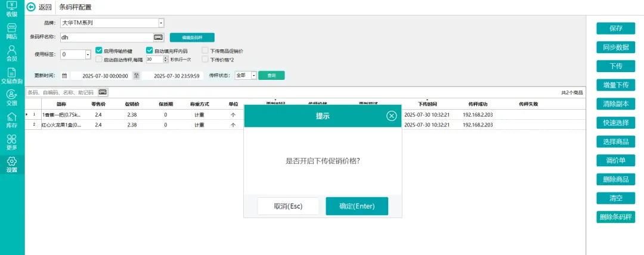Open the 收银 cashier sidebar icon
This screenshot has height=255, width=644.
[12, 8]
